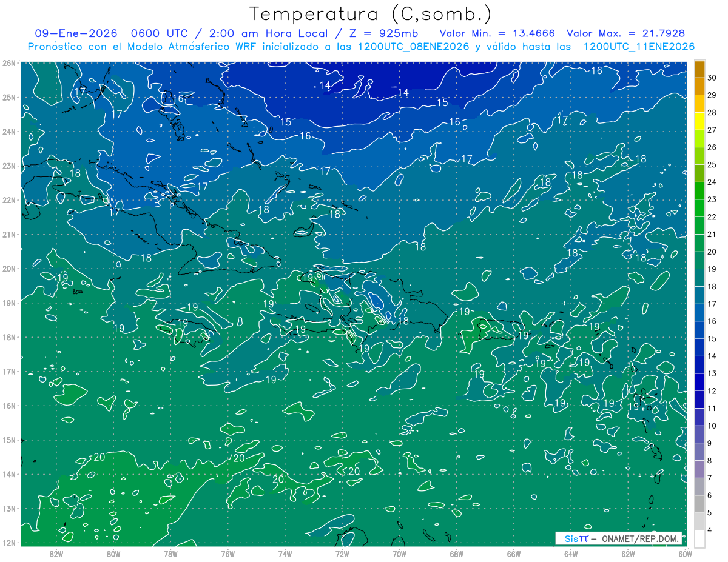The image size is (728, 562).
Task: Click the "76W" longitude axis label
Action: (228, 554)
